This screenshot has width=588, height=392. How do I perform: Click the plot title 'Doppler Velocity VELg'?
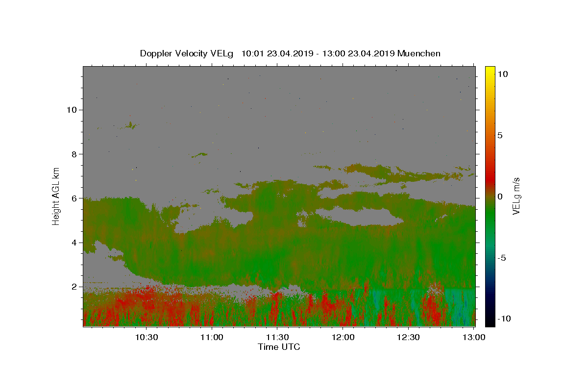(188, 53)
